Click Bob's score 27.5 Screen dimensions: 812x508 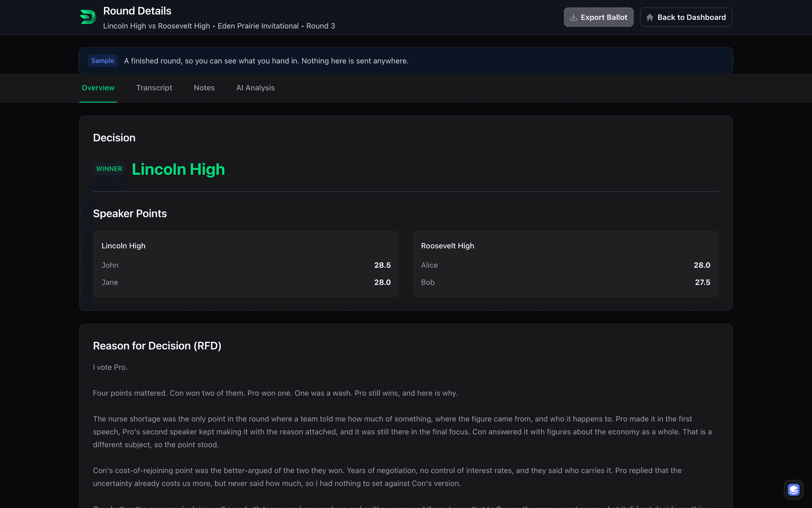702,282
